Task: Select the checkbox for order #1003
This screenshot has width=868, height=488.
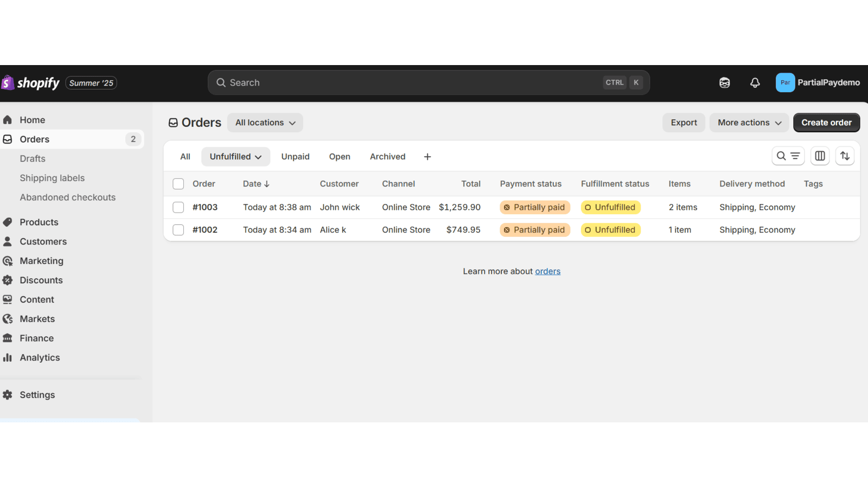Action: pos(178,207)
